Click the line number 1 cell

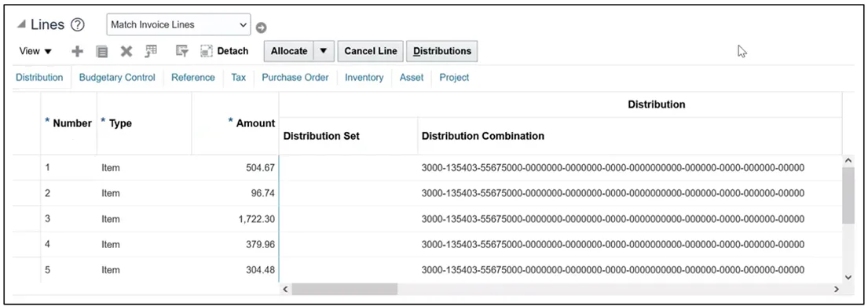tap(68, 167)
